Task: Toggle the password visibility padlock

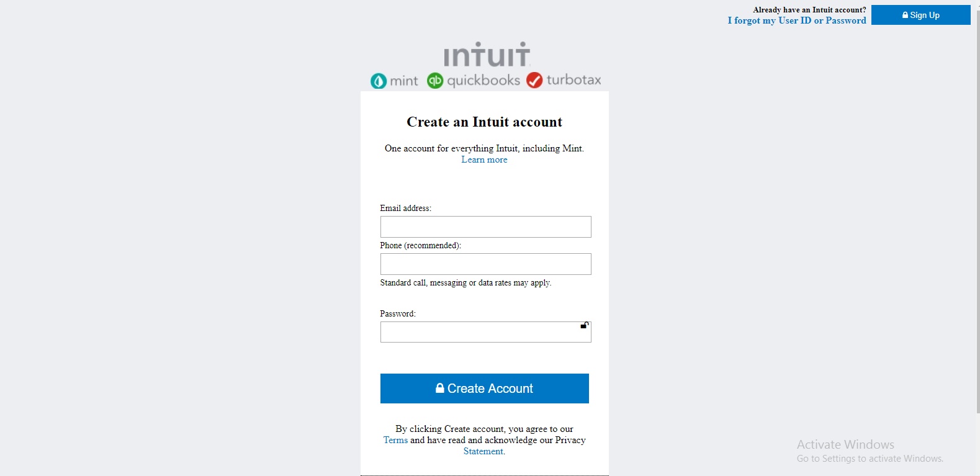Action: (583, 325)
